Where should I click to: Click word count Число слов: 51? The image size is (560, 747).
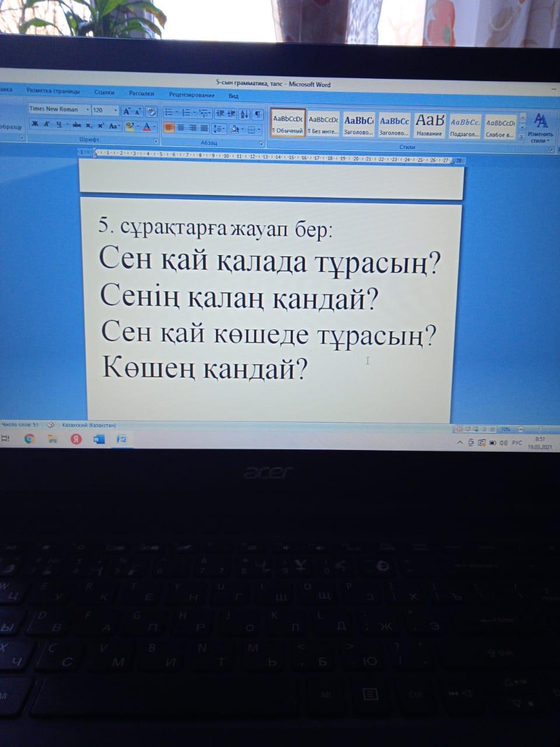[x=20, y=425]
